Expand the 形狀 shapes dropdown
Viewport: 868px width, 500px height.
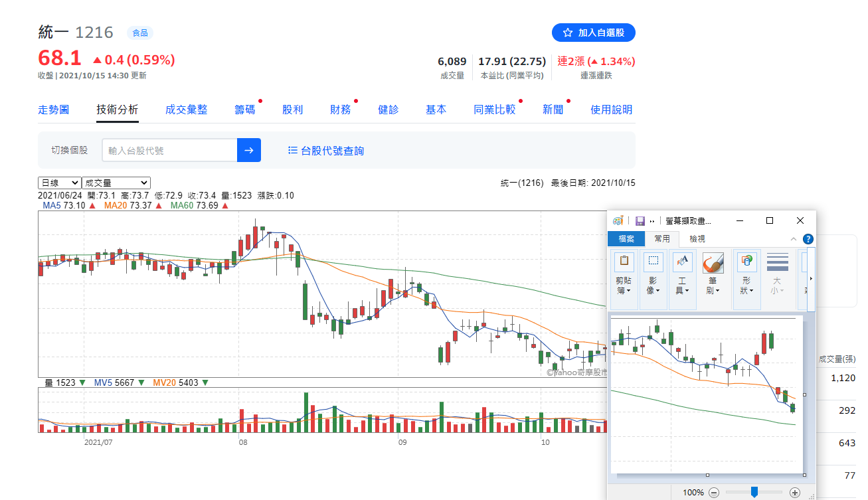[x=747, y=286]
